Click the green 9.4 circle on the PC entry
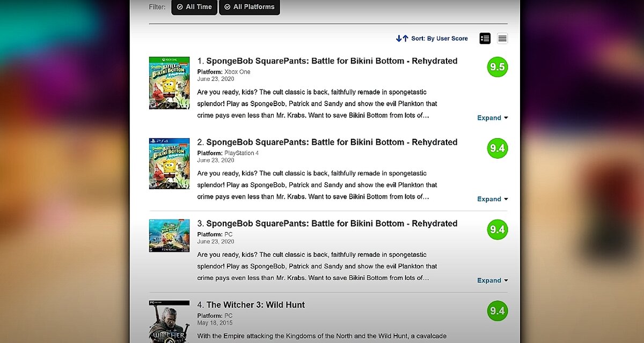Viewport: 644px width, 343px height. pyautogui.click(x=496, y=229)
